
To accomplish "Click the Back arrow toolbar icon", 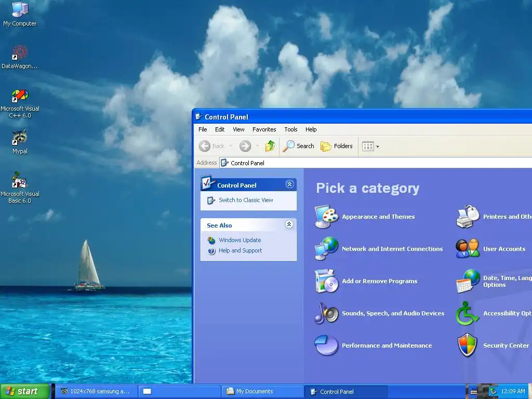I will click(x=204, y=146).
